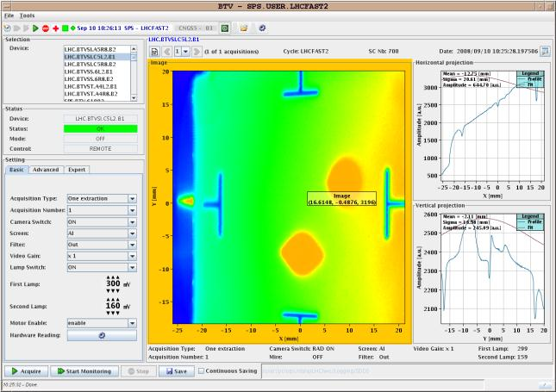Click the green play arrow in toolbar
Image resolution: width=556 pixels, height=392 pixels.
click(35, 28)
